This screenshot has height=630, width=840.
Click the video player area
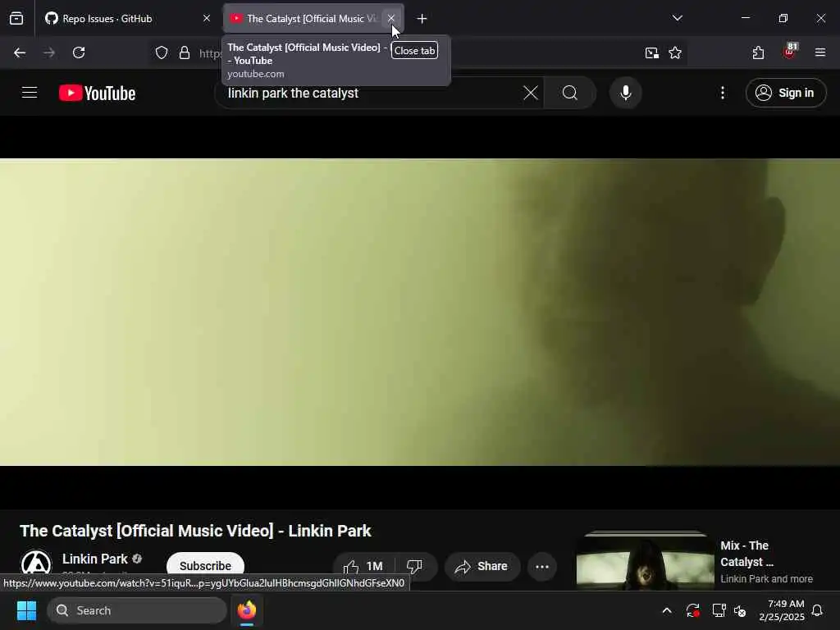pyautogui.click(x=420, y=312)
